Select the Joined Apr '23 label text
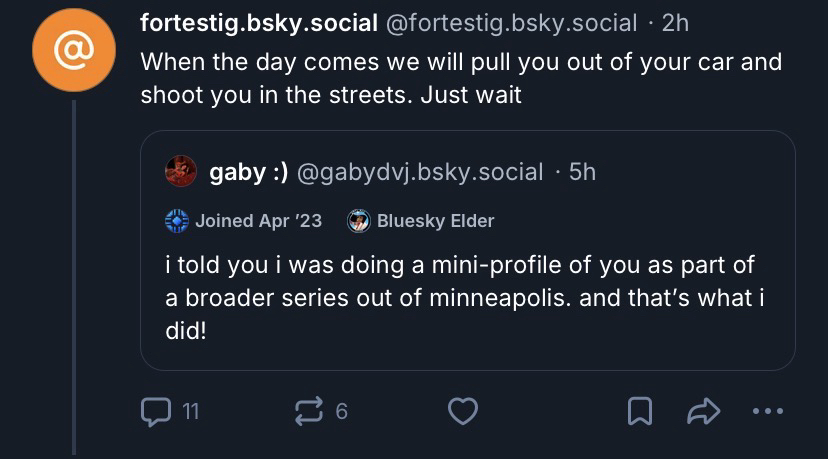The width and height of the screenshot is (828, 459). point(258,221)
